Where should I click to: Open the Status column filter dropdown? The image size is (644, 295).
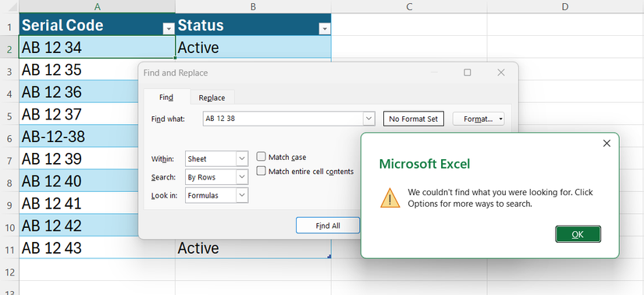coord(325,29)
